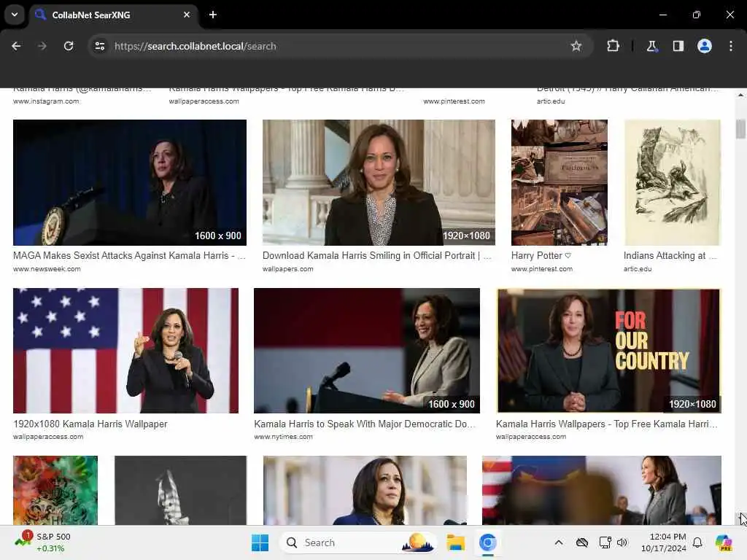Select the CollabNet SearXNG tab
Screen dimensions: 747x560
click(x=113, y=15)
